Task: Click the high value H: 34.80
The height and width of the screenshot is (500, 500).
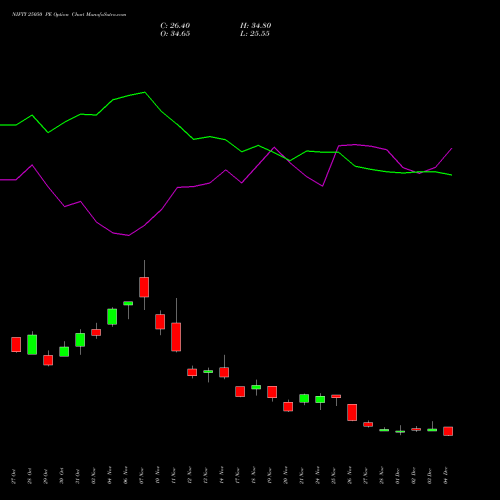Action: [x=255, y=26]
